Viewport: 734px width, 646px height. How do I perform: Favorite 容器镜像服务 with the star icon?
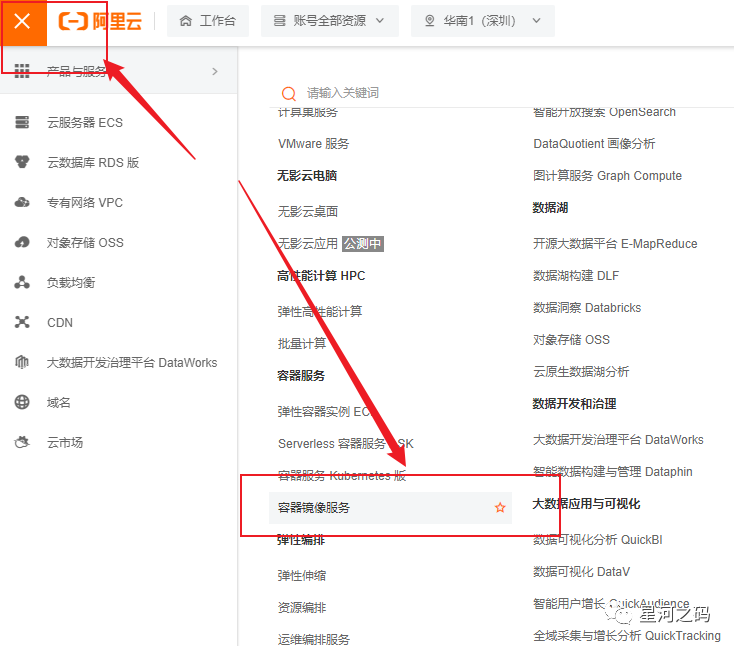click(x=500, y=507)
